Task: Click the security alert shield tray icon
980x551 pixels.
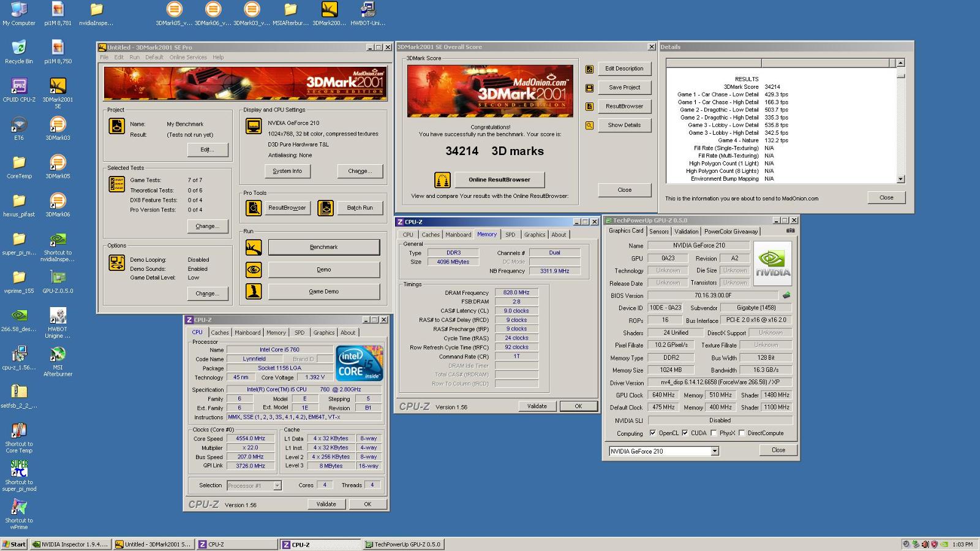Action: pos(935,544)
